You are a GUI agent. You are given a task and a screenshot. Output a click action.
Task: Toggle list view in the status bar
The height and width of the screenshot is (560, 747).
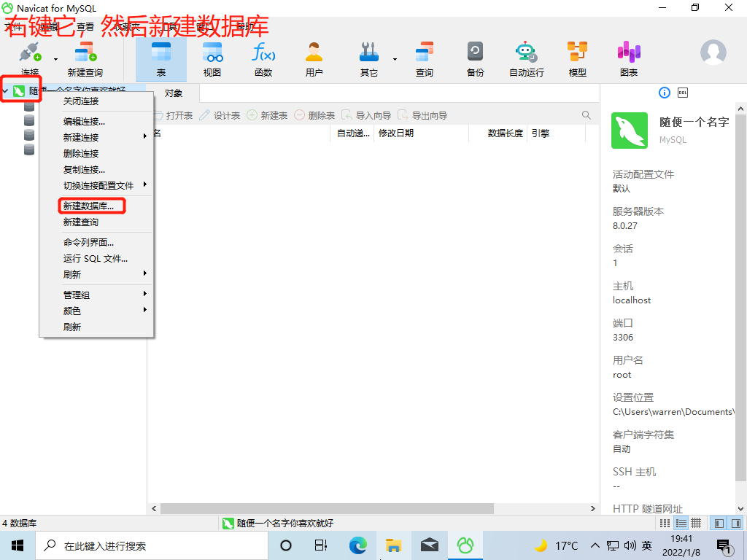click(x=682, y=523)
